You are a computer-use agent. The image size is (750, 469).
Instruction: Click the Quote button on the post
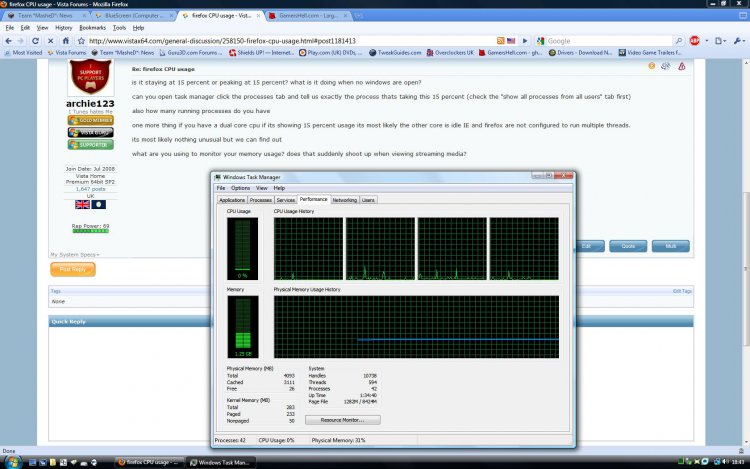[x=628, y=246]
